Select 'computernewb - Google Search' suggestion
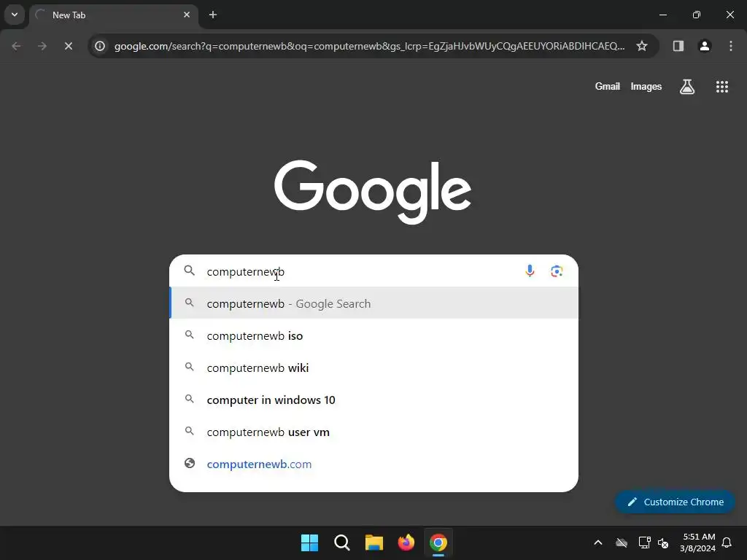This screenshot has width=747, height=560. tap(374, 303)
